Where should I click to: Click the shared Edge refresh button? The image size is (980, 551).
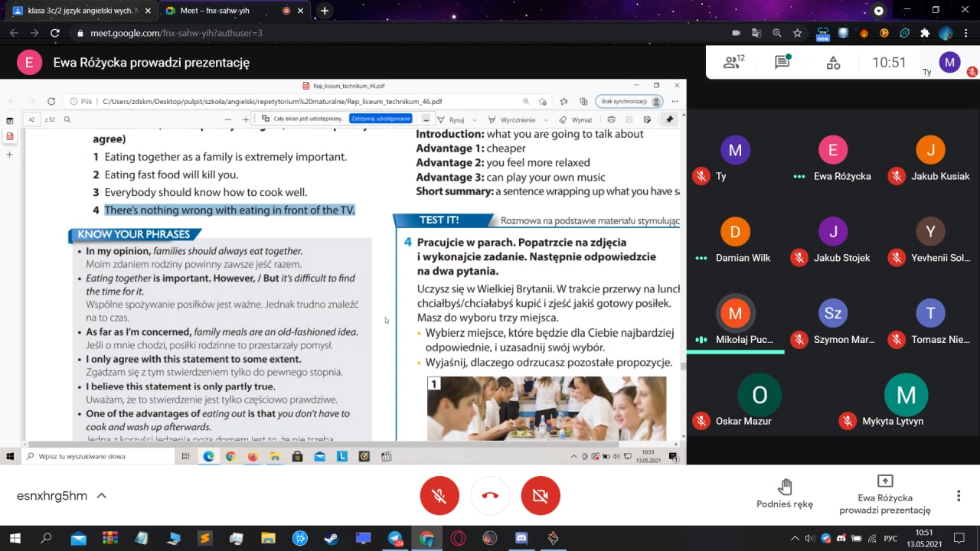51,101
